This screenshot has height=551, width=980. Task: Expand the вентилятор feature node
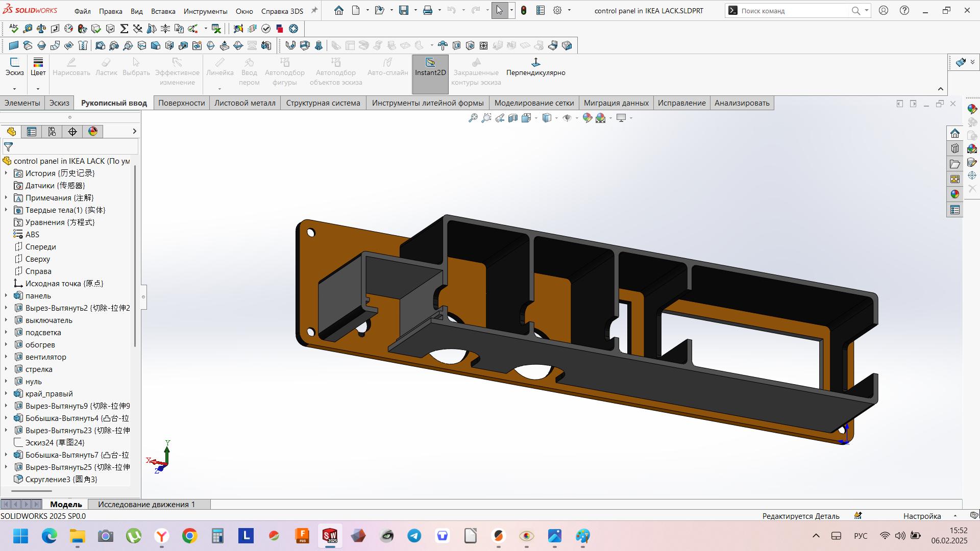pos(6,357)
